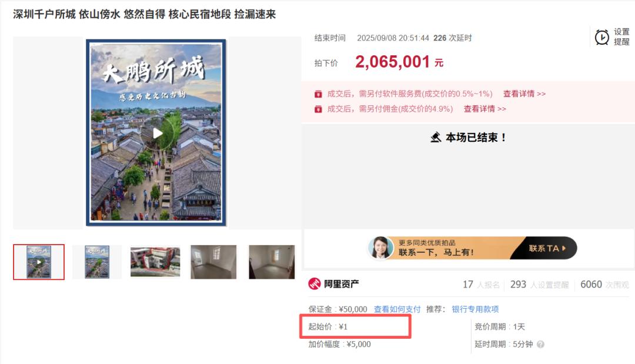
Task: Open 查看详情 for software service fee
Action: pos(524,93)
